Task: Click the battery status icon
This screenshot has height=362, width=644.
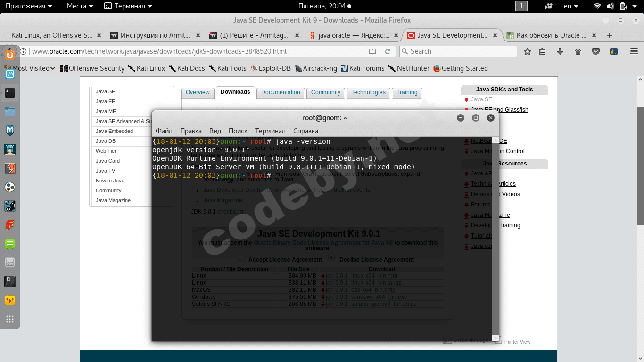Action: click(x=623, y=6)
